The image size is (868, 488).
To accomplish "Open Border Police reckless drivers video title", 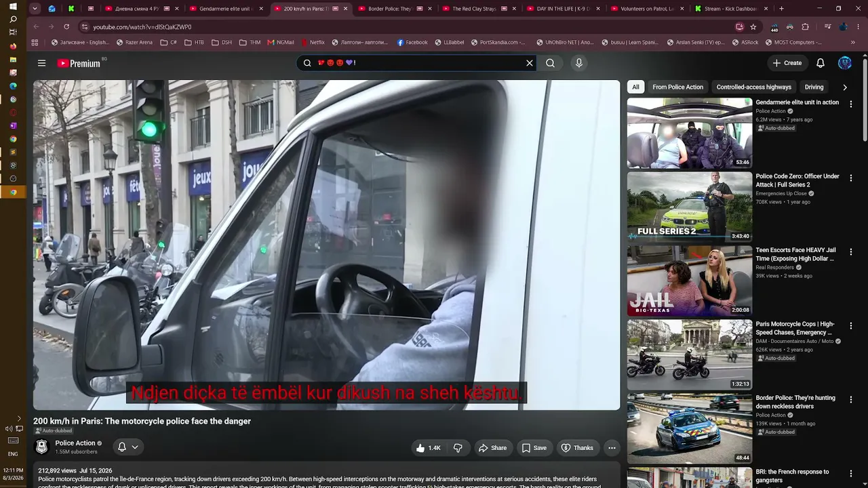I will click(796, 402).
